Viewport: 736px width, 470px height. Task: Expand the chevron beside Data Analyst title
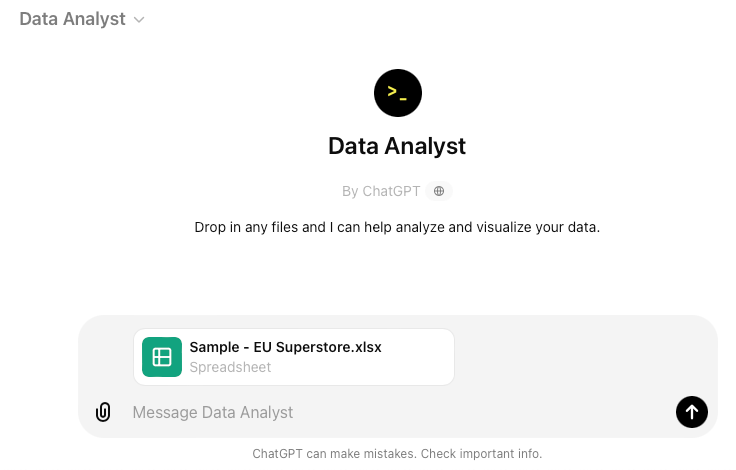[x=139, y=20]
